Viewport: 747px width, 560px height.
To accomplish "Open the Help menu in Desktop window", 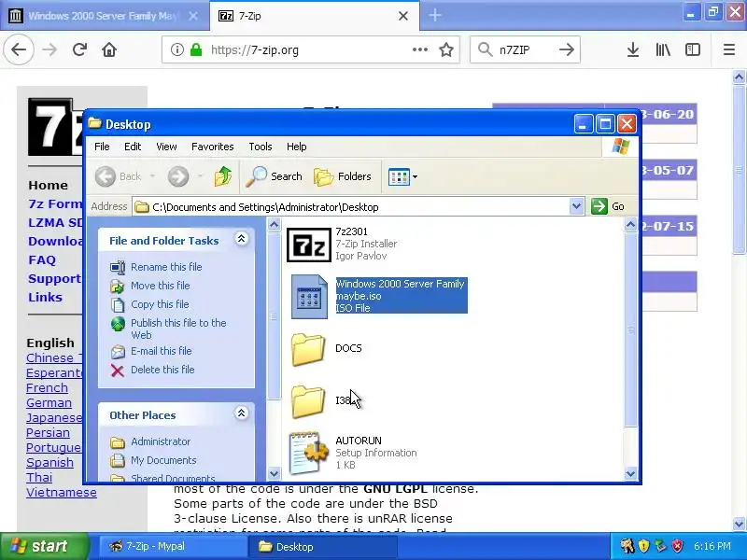I will (296, 147).
